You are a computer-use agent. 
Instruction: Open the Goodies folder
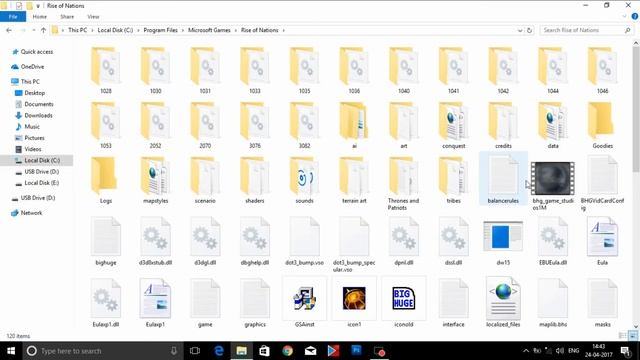602,126
